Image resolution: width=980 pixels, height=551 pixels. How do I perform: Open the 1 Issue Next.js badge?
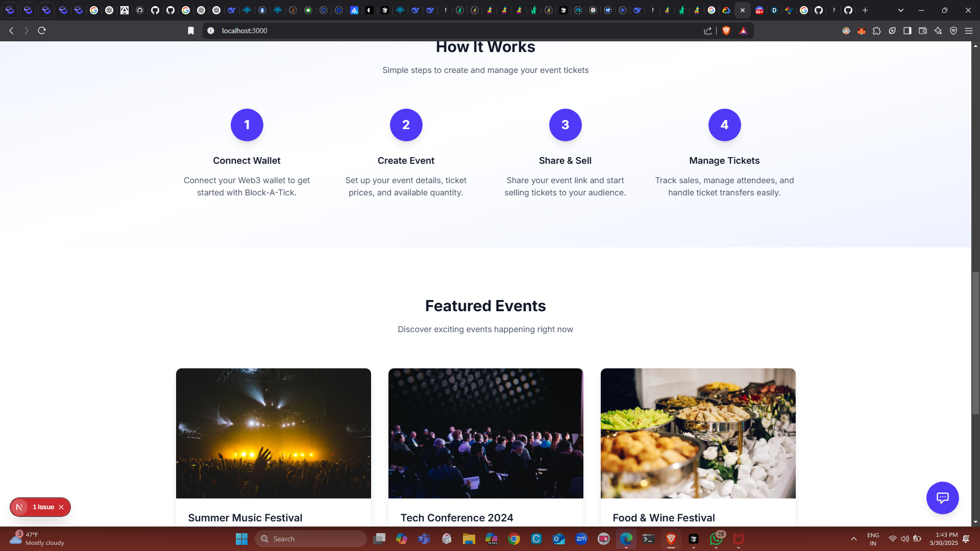coord(43,507)
